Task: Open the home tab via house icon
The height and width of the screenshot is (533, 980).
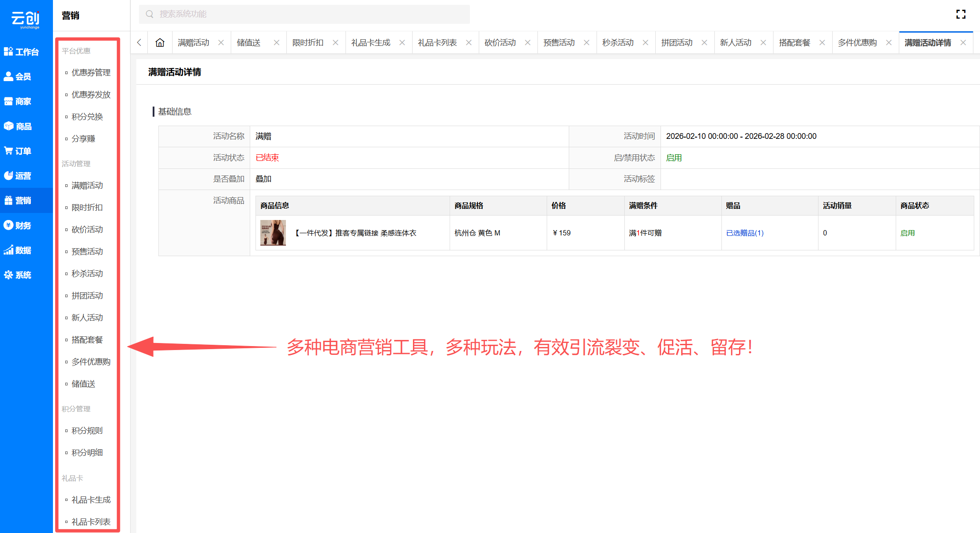Action: click(x=159, y=42)
